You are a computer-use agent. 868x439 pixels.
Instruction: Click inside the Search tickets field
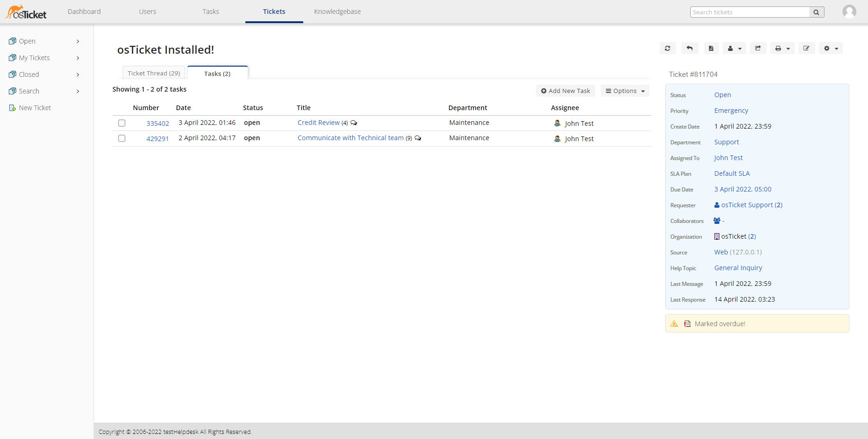[x=749, y=12]
